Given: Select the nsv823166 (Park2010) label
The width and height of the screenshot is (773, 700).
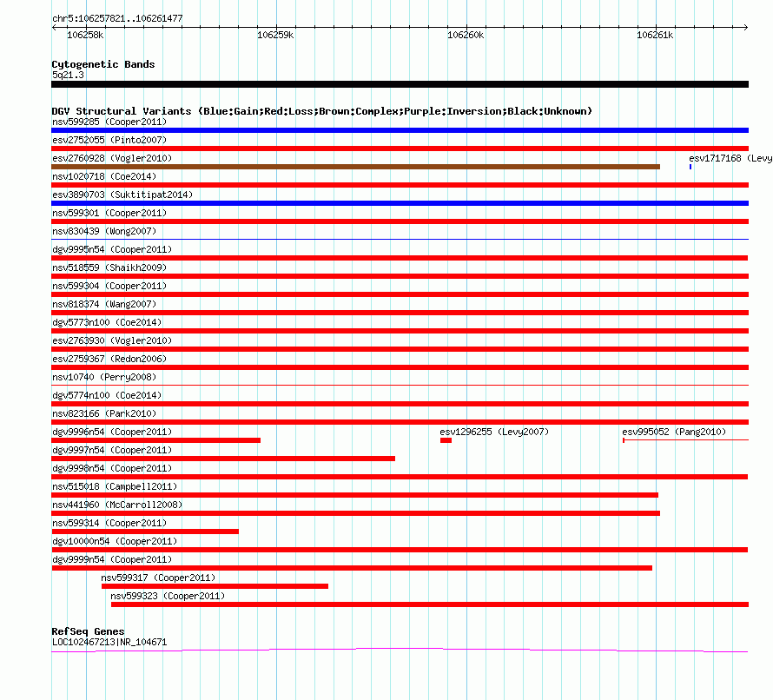Looking at the screenshot, I should click(104, 413).
